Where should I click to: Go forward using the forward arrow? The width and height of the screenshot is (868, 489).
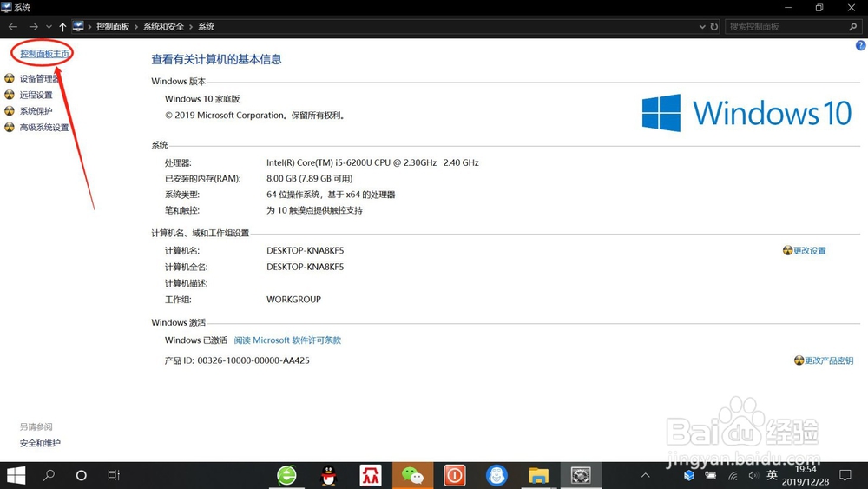tap(33, 27)
